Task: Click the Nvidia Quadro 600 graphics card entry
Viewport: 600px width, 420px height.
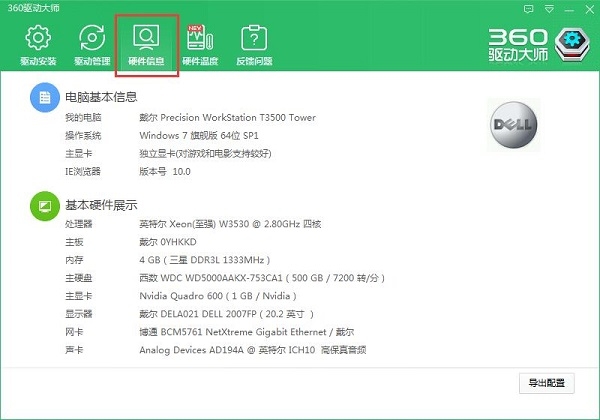Action: click(x=218, y=296)
